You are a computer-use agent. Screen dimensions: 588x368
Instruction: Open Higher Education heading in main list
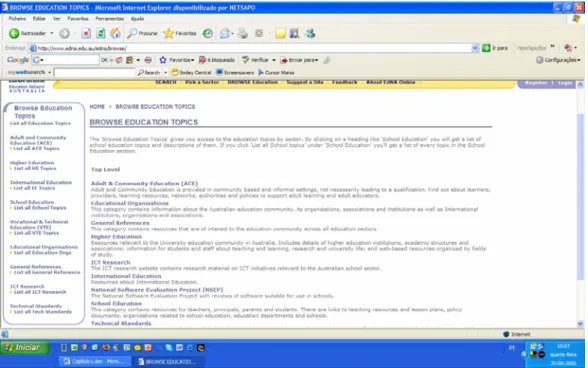point(116,237)
